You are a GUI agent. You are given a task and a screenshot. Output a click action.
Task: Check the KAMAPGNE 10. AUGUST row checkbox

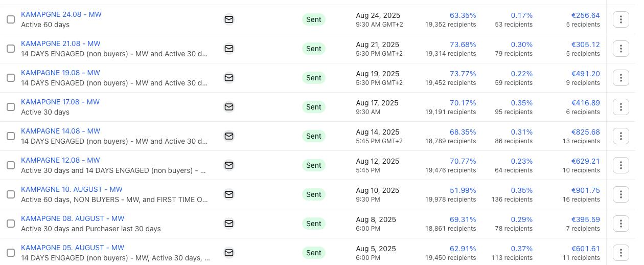[x=11, y=194]
